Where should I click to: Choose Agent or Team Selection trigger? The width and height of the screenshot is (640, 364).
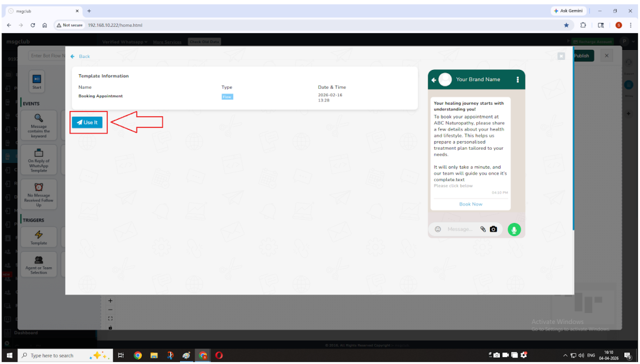point(39,264)
